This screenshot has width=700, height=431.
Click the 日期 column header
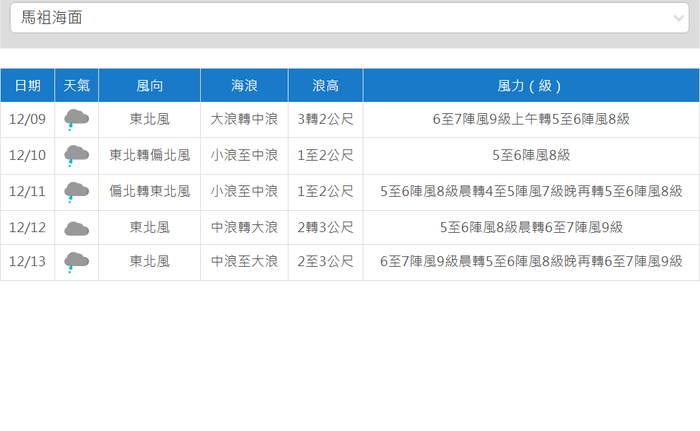tap(27, 86)
